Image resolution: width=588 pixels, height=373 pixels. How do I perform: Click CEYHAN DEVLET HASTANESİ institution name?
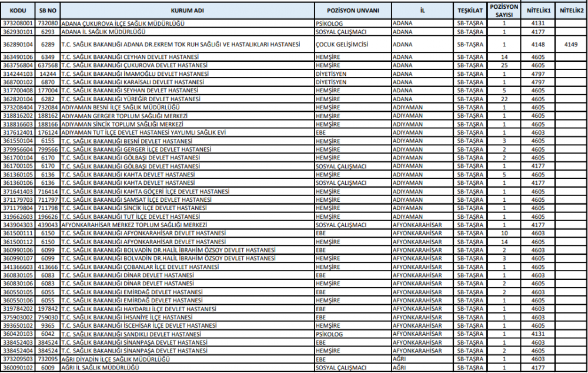click(187, 57)
